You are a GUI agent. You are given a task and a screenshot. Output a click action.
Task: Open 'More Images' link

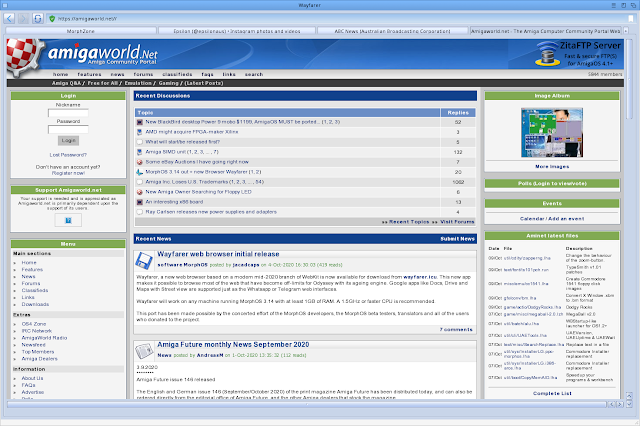click(552, 166)
